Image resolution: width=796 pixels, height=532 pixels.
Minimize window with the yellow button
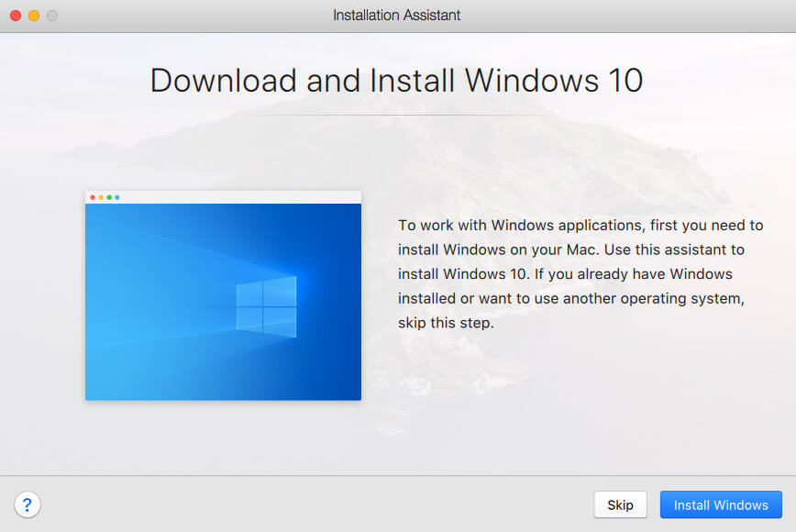34,16
